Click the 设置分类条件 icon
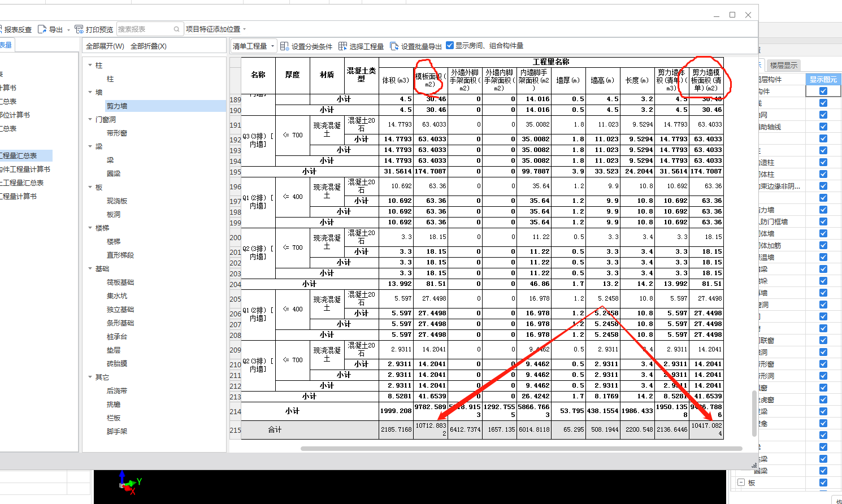The width and height of the screenshot is (842, 504). pos(284,46)
